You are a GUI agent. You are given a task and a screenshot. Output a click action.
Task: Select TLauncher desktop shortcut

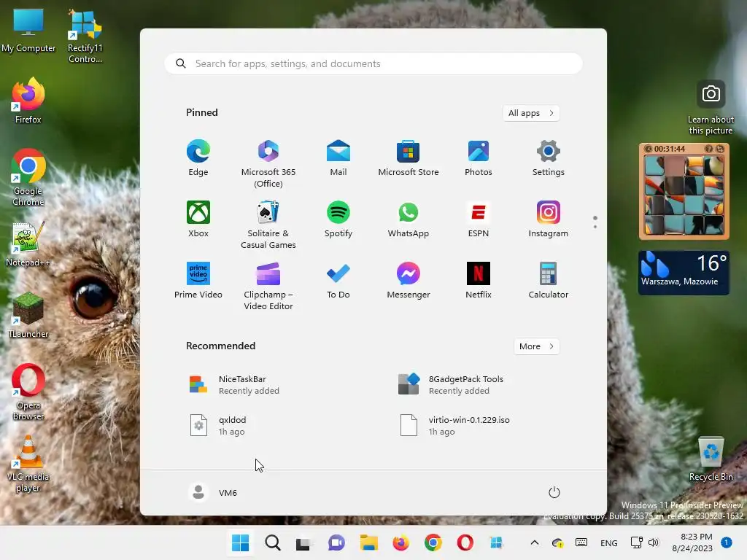tap(28, 315)
